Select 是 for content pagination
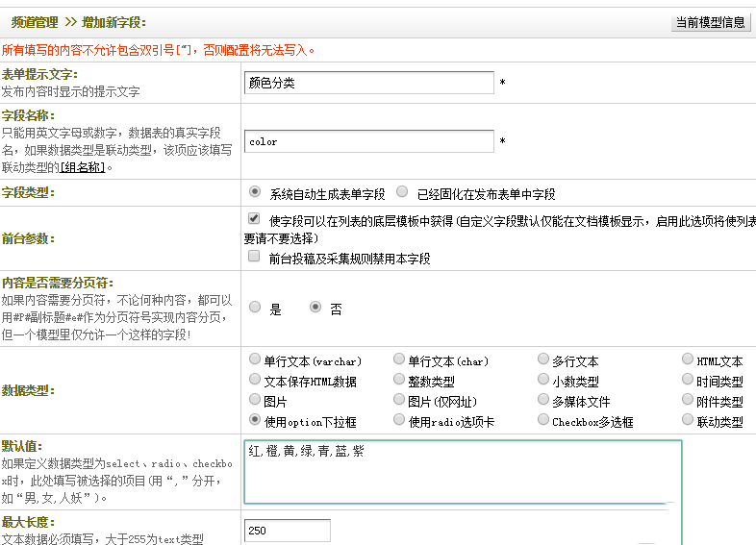Image resolution: width=756 pixels, height=545 pixels. tap(255, 308)
